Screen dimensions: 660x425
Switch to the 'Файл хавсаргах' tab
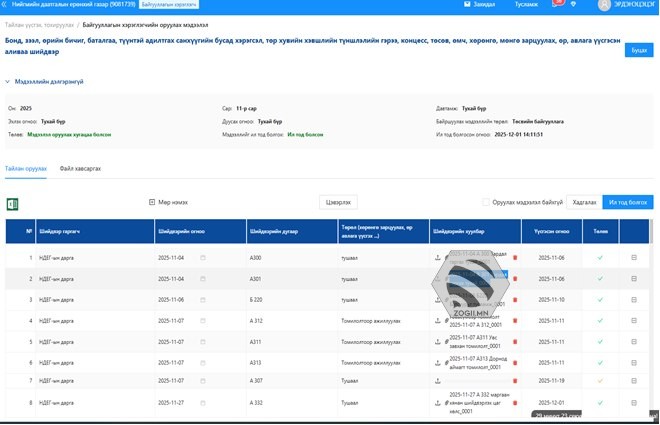[x=80, y=169]
